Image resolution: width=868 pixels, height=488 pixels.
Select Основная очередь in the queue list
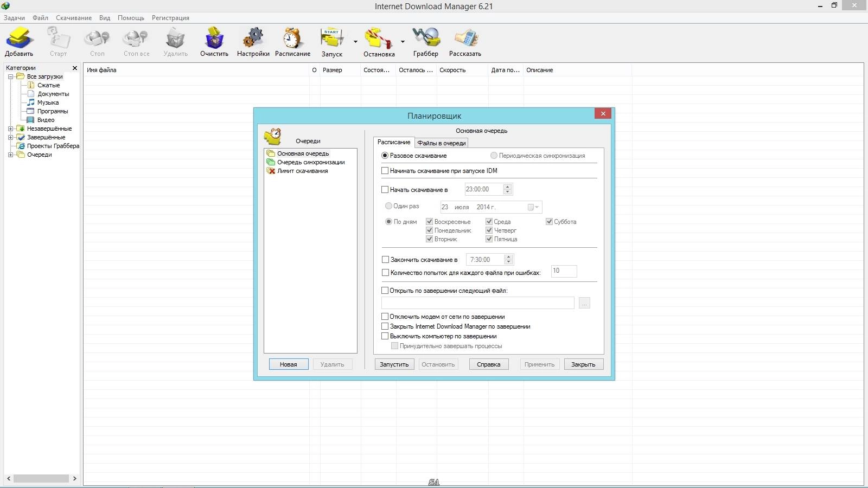pos(303,153)
